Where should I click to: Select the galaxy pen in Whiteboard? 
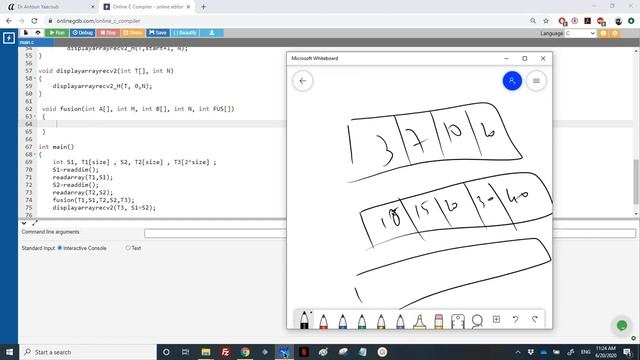coord(400,321)
